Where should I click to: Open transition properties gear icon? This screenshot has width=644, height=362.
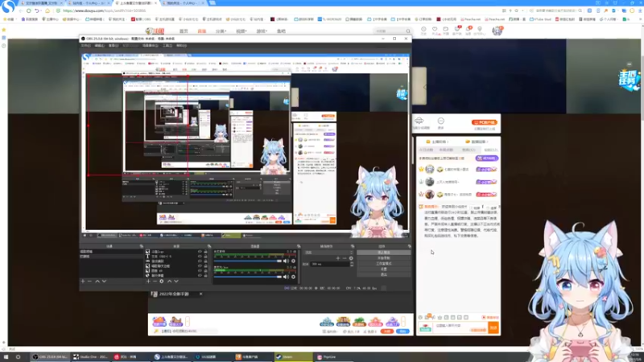pyautogui.click(x=351, y=258)
